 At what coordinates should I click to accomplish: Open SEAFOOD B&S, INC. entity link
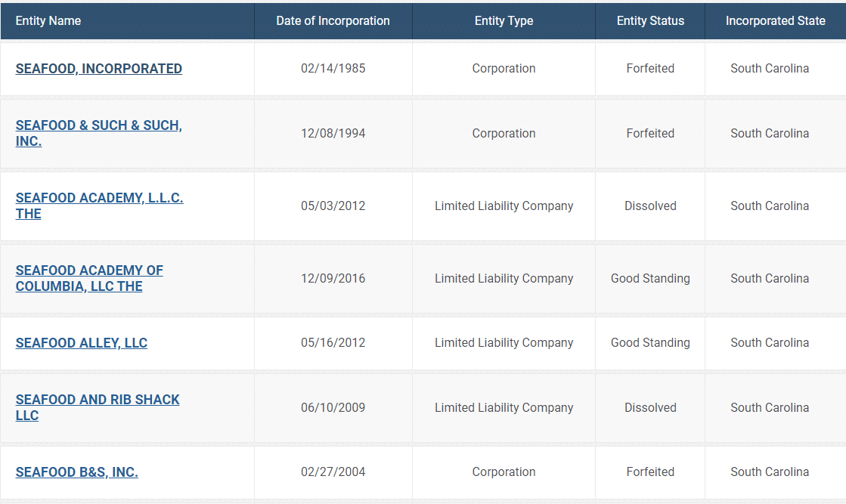(x=76, y=472)
